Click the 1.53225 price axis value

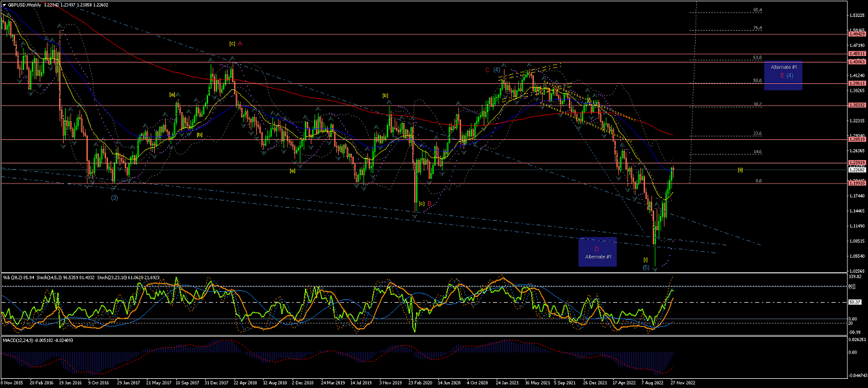858,16
